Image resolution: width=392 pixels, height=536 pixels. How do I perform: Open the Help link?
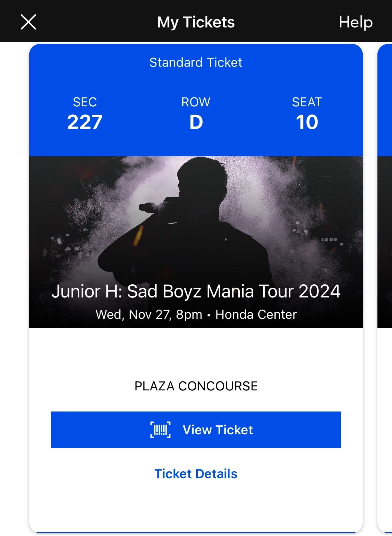tap(355, 22)
